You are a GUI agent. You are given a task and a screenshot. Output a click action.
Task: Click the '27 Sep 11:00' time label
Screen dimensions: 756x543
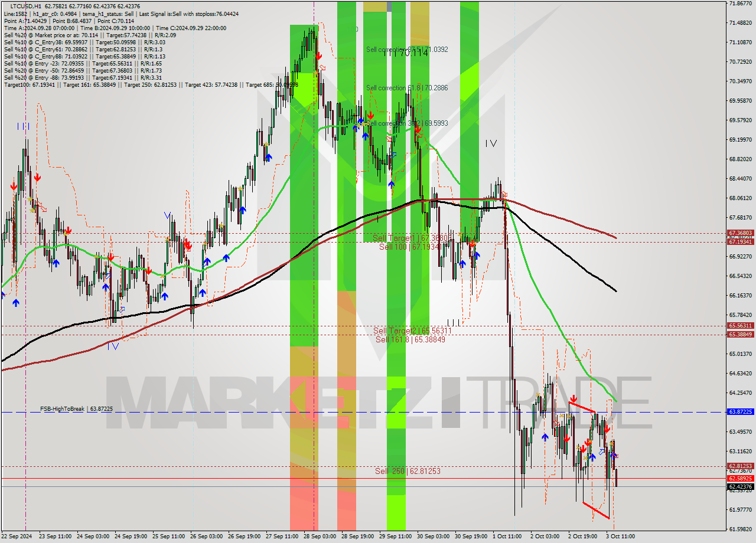click(x=282, y=537)
